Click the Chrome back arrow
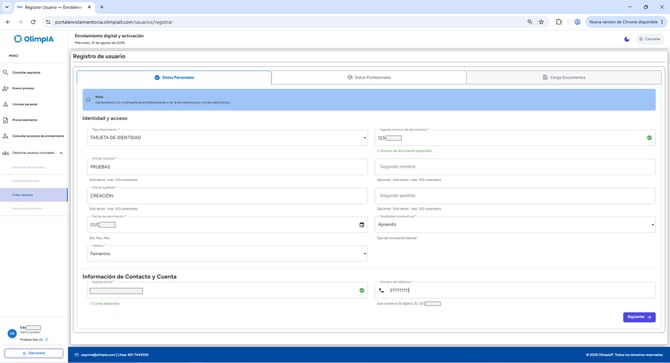The height and width of the screenshot is (363, 670). pos(8,22)
